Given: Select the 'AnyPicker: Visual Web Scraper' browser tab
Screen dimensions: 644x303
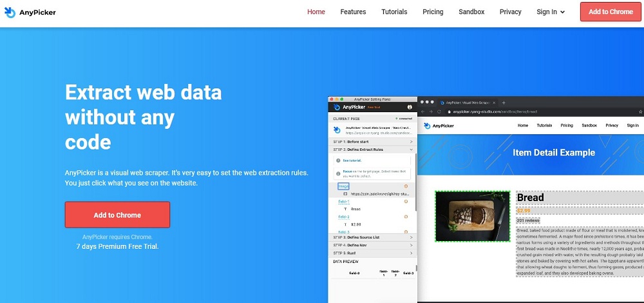Looking at the screenshot, I should click(x=468, y=103).
